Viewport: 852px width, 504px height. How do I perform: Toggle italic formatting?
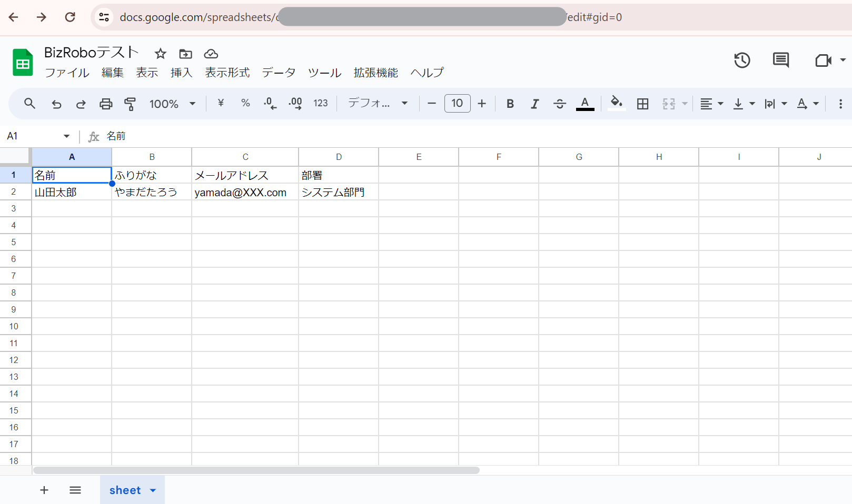pos(535,104)
